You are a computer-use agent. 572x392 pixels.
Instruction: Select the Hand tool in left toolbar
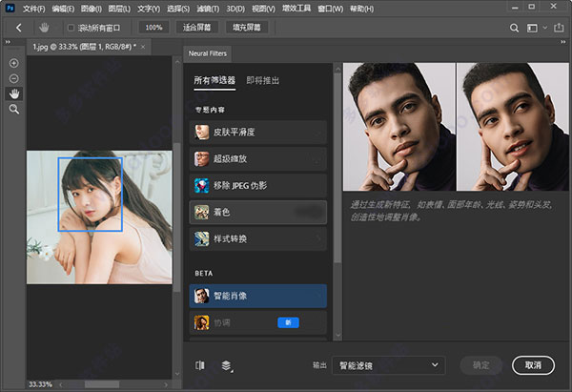click(14, 93)
